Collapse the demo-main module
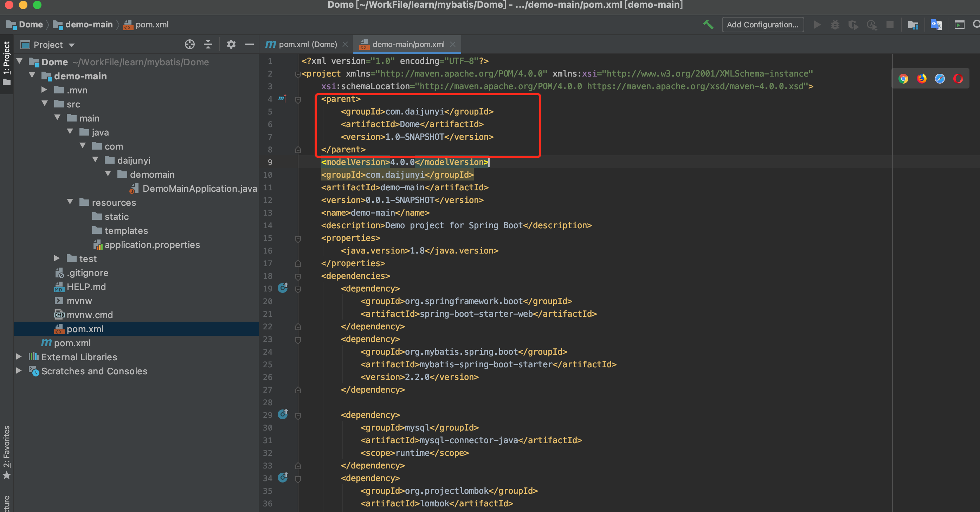980x512 pixels. (x=32, y=76)
